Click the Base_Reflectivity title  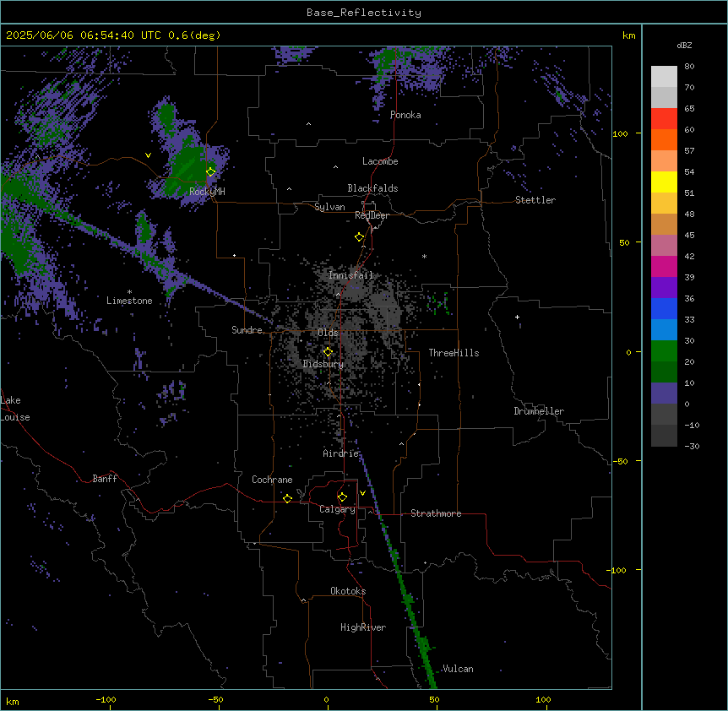click(364, 13)
